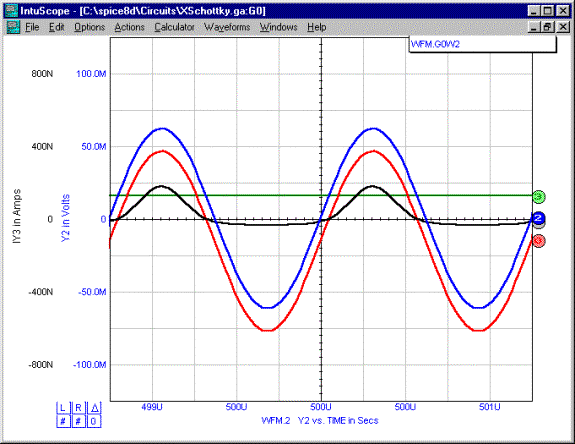Viewport: 575px width, 444px height.
Task: Select the green waveform 3 tag
Action: tap(538, 197)
